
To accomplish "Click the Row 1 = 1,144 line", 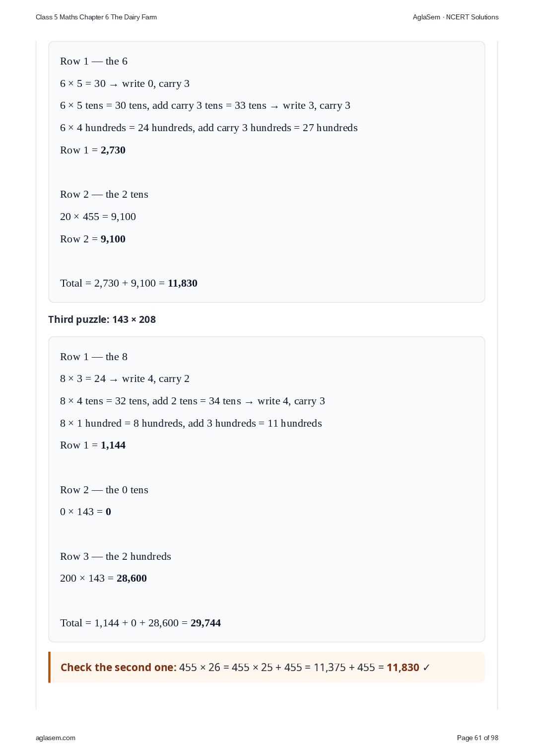I will click(x=93, y=445).
